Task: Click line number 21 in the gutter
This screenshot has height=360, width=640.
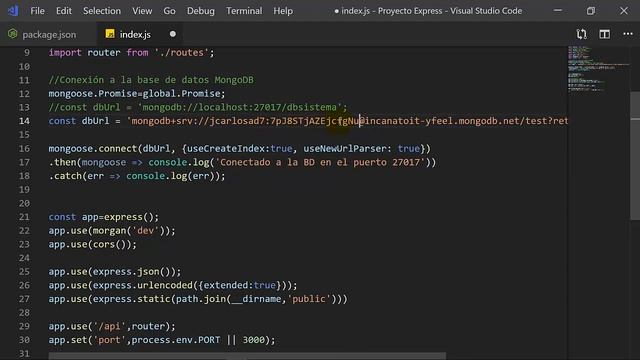Action: pos(24,217)
